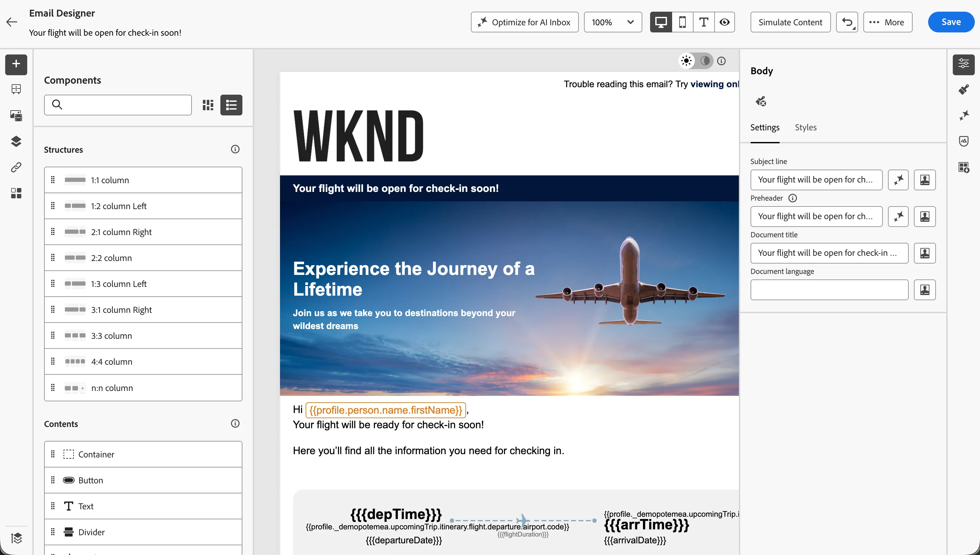Viewport: 980px width, 555px height.
Task: Switch components to grid view
Action: (x=208, y=105)
